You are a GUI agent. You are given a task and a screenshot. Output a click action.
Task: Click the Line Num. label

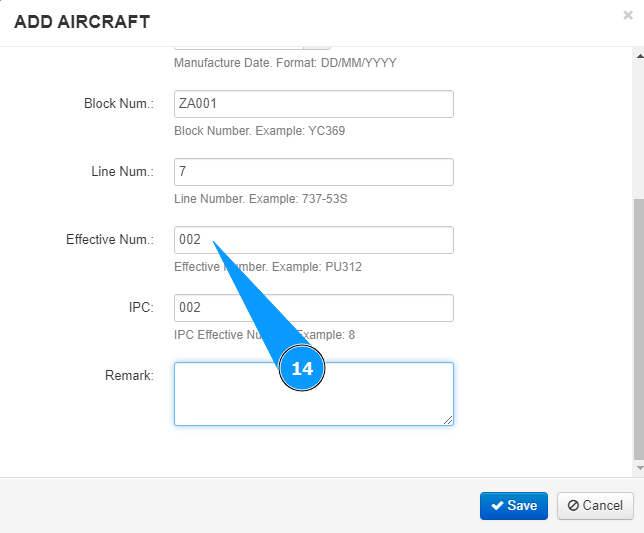click(x=122, y=172)
